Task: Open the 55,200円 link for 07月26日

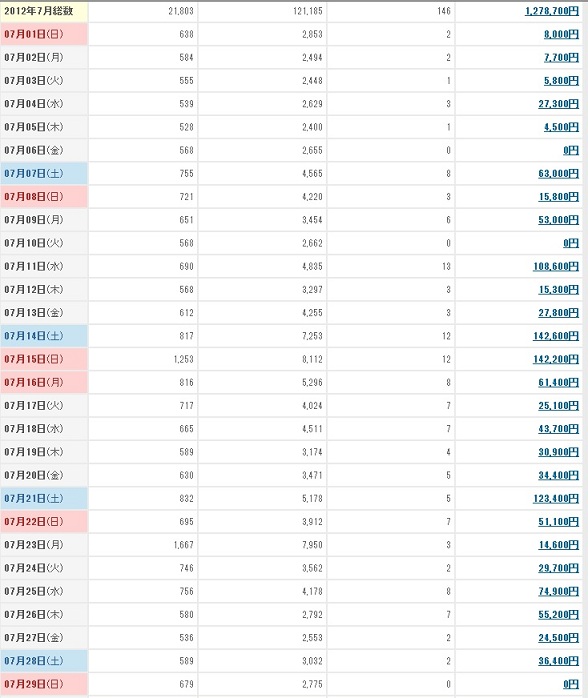Action: [559, 614]
